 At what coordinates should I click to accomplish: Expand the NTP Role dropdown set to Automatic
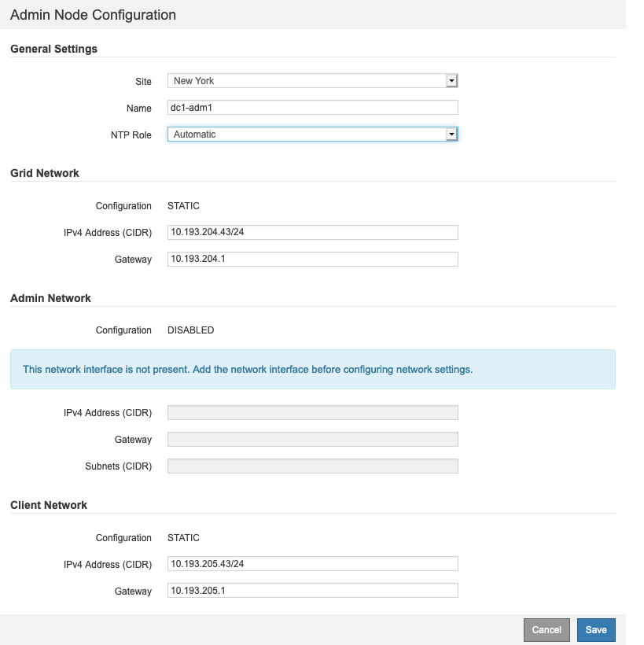312,135
